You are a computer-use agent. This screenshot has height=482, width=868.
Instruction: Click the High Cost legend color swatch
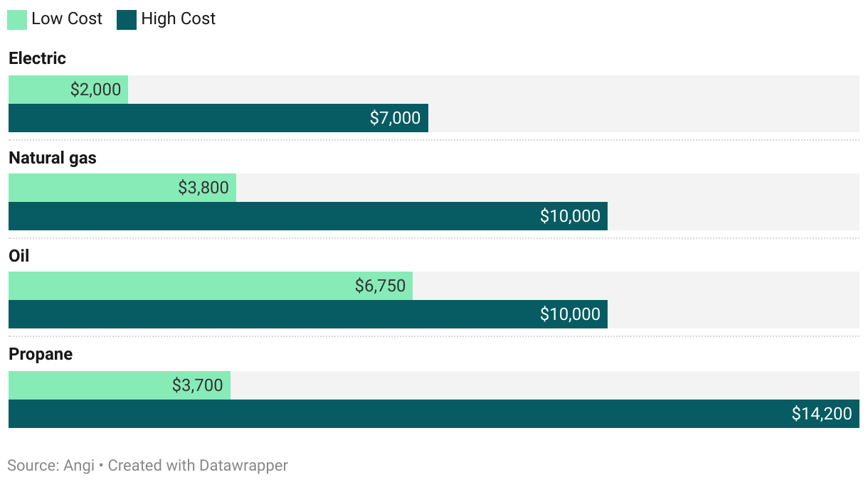coord(127,19)
